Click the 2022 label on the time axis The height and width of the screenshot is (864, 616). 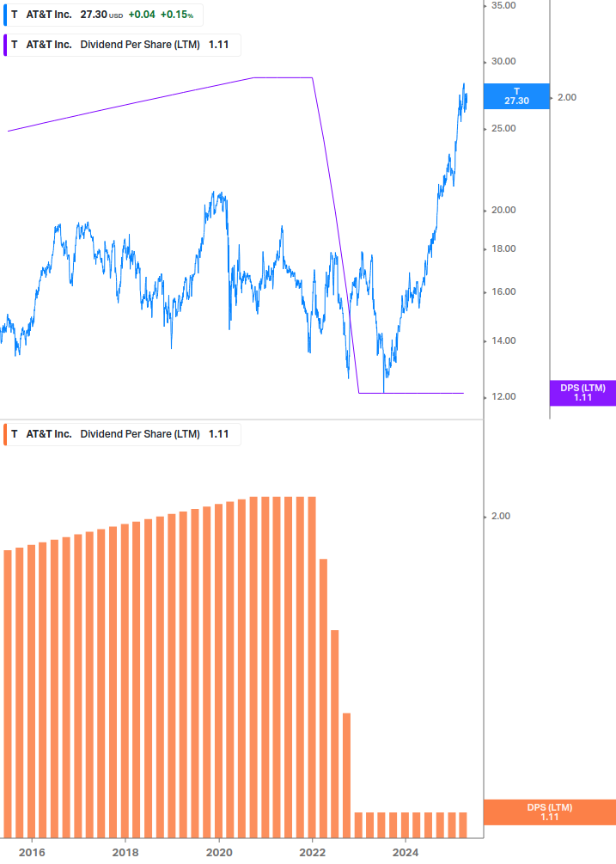312,853
